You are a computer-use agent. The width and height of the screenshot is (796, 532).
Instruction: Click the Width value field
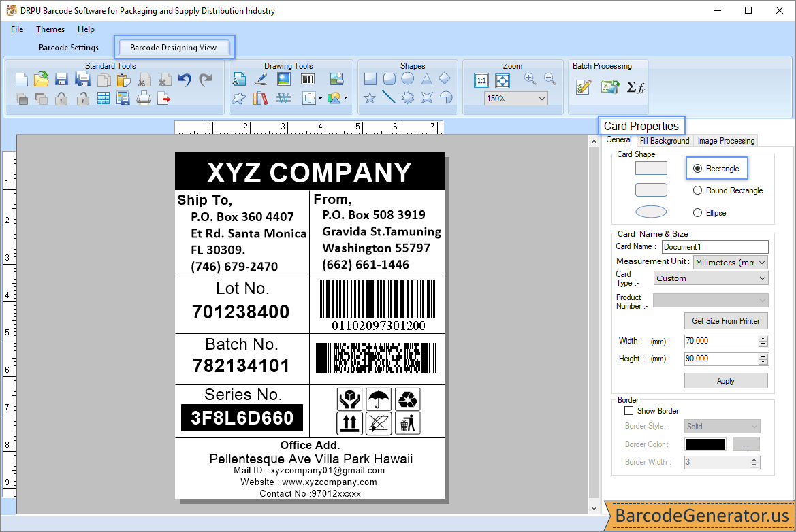(x=721, y=341)
